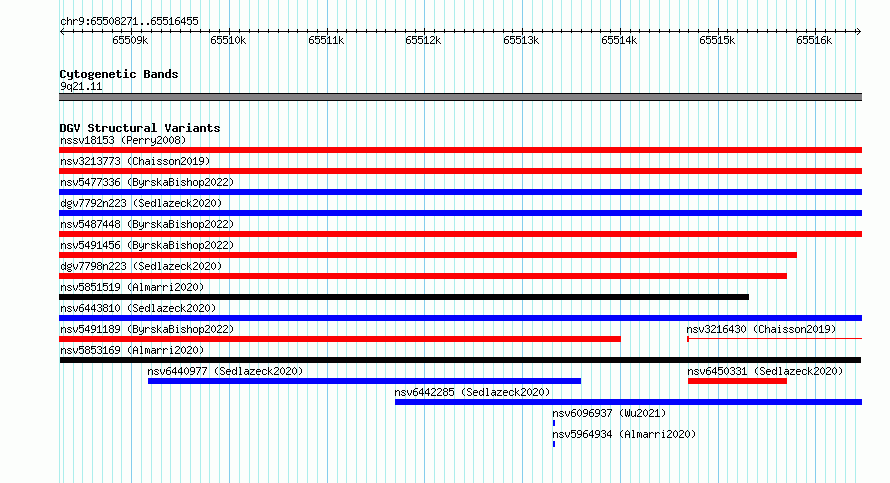
Task: Open nsv6443810 (Sedlazeck2020) label
Action: tap(138, 308)
